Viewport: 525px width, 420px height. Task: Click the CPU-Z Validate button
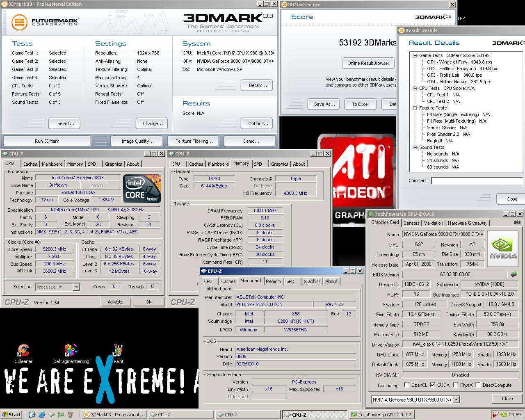point(115,302)
